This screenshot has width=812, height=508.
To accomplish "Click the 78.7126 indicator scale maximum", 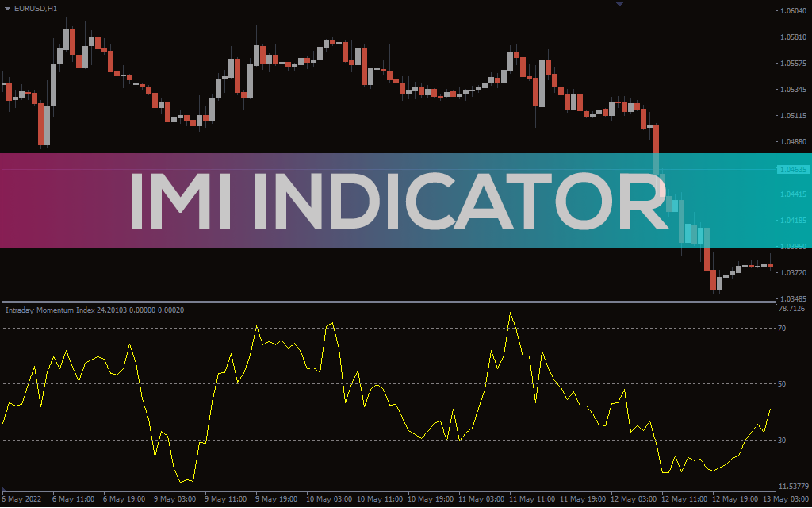I will (x=792, y=309).
